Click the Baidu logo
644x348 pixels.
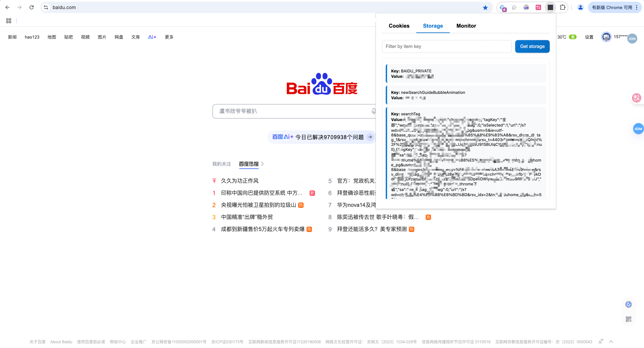click(322, 84)
